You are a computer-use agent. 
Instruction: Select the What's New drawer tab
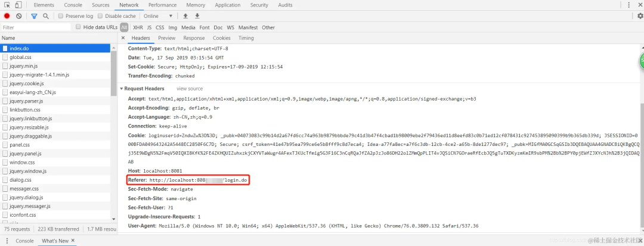pos(55,241)
